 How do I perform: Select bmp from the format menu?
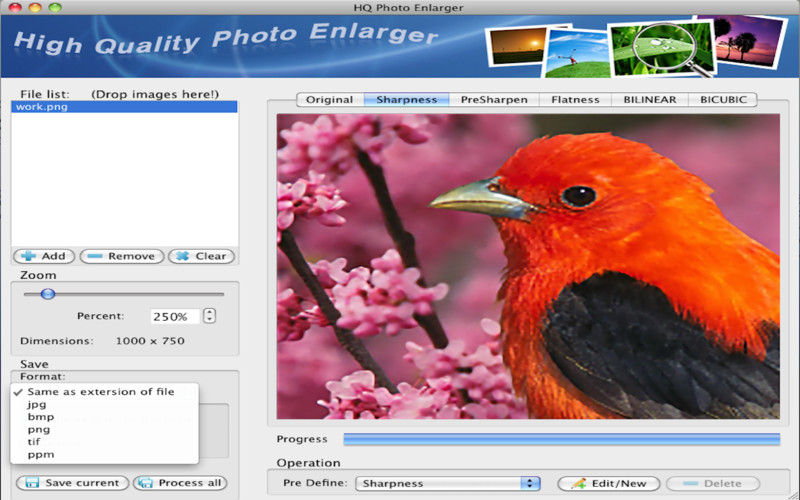click(104, 417)
